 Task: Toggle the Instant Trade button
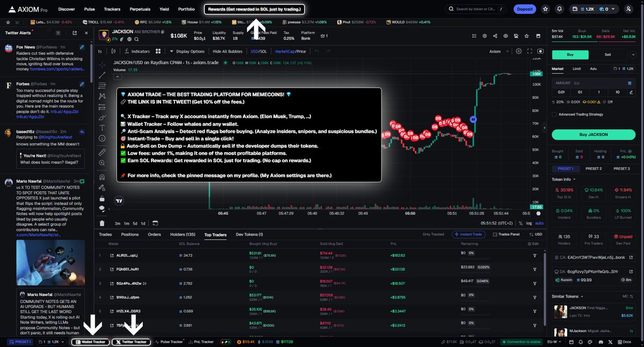tap(470, 234)
